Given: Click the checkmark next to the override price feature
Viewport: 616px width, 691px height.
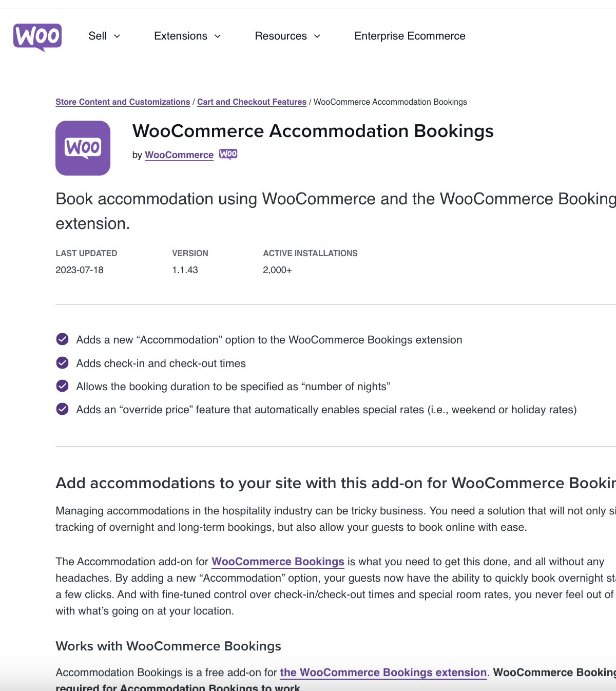Looking at the screenshot, I should [62, 409].
